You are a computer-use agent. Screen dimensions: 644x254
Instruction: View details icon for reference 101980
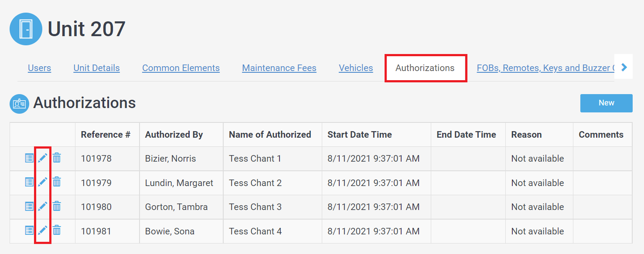click(29, 207)
